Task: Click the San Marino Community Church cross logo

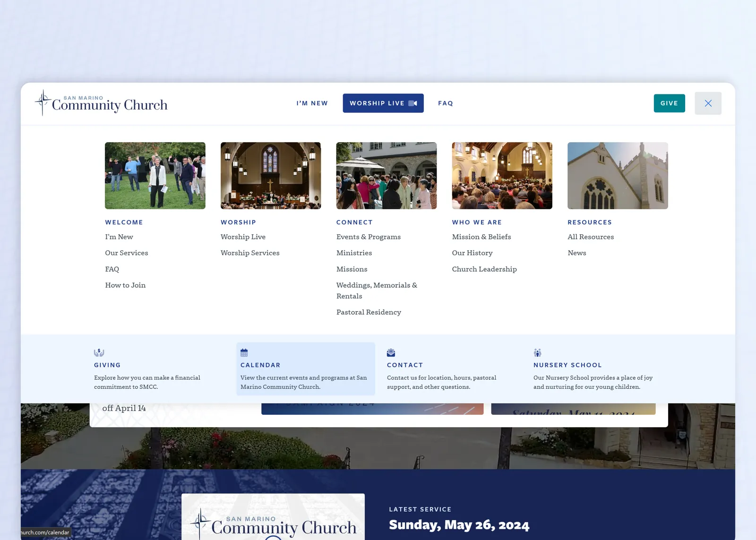Action: 101,103
